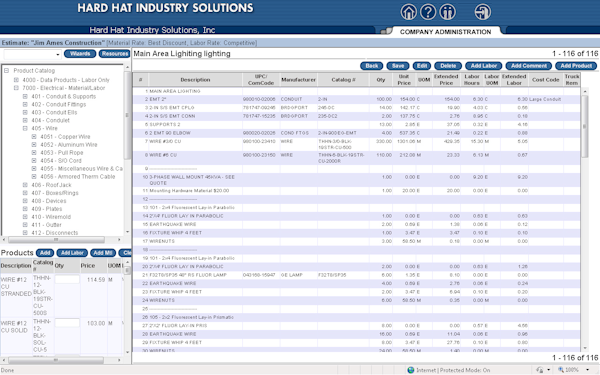Select 410 - Wiremold tree item

51,217
